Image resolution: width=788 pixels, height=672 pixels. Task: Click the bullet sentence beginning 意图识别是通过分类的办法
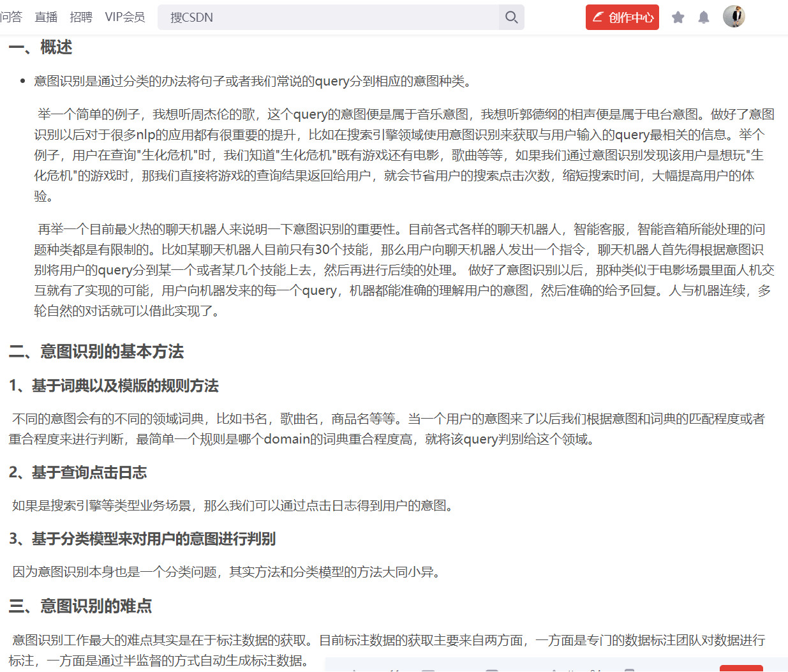pos(253,81)
